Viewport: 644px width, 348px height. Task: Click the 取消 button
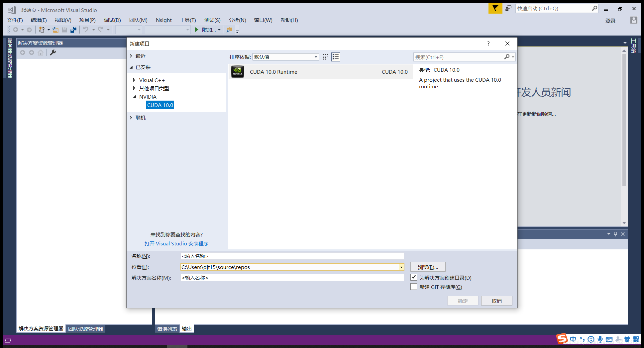pos(497,301)
